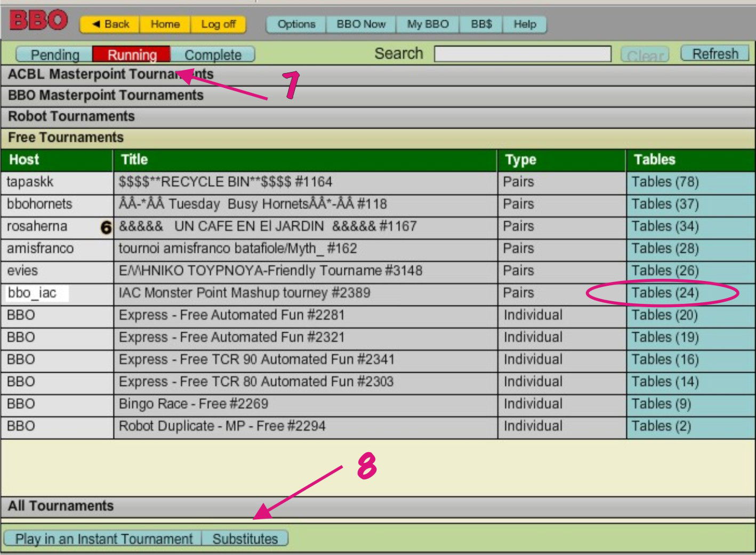This screenshot has height=555, width=756.
Task: Click Play in an Instant Tournament
Action: click(103, 539)
